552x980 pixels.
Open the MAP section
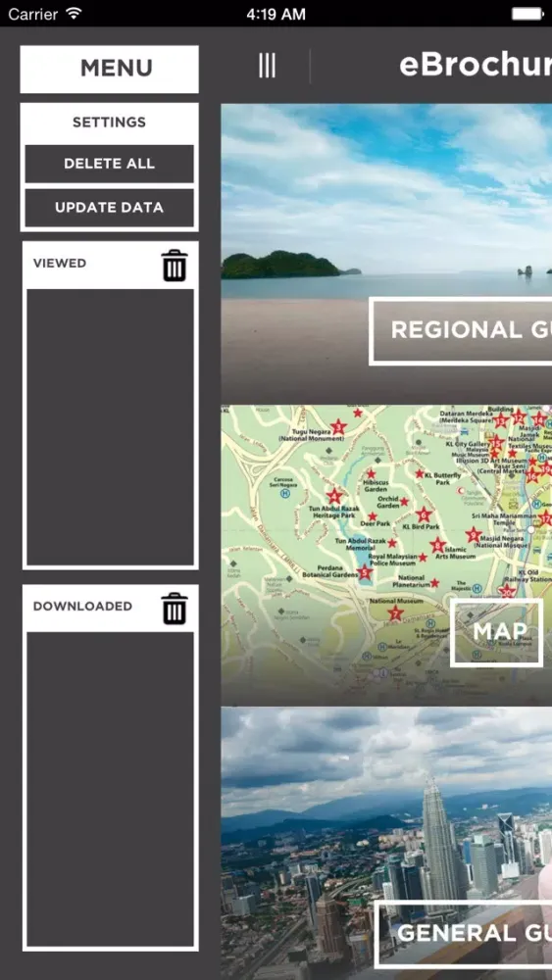(496, 632)
